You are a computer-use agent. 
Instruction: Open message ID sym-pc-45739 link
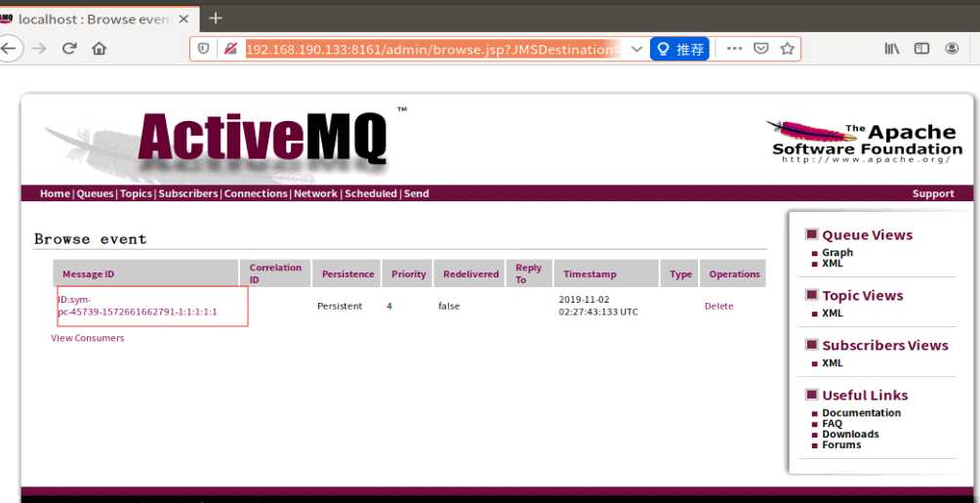click(x=138, y=306)
